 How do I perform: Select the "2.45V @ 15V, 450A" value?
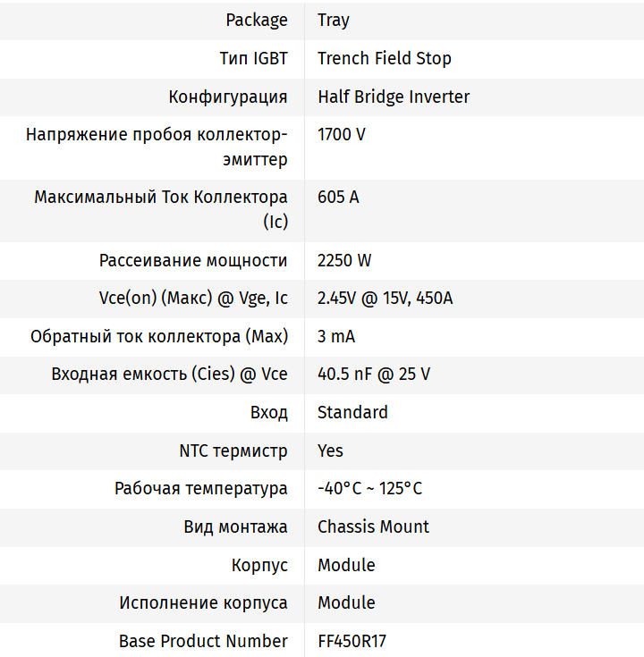pos(386,299)
